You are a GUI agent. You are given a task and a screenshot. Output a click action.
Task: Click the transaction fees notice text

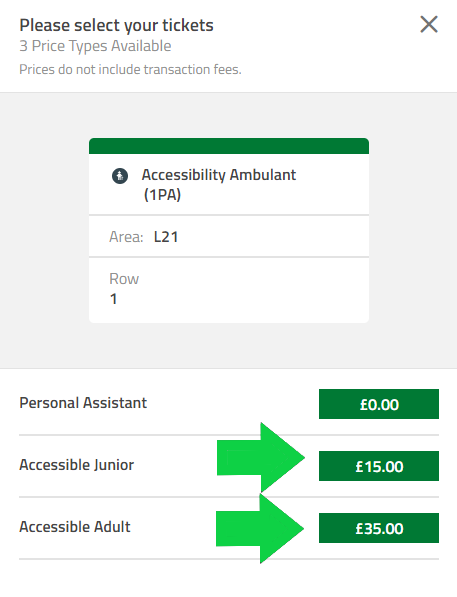[x=130, y=69]
